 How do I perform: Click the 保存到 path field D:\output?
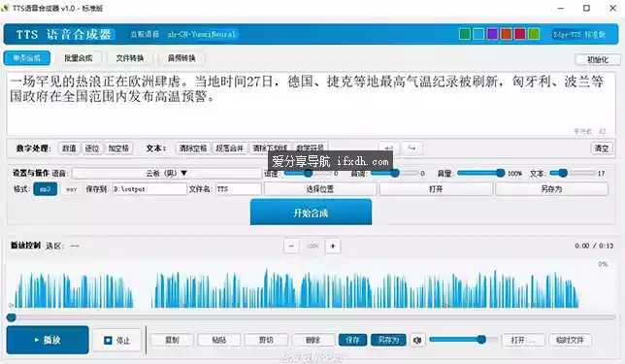149,189
